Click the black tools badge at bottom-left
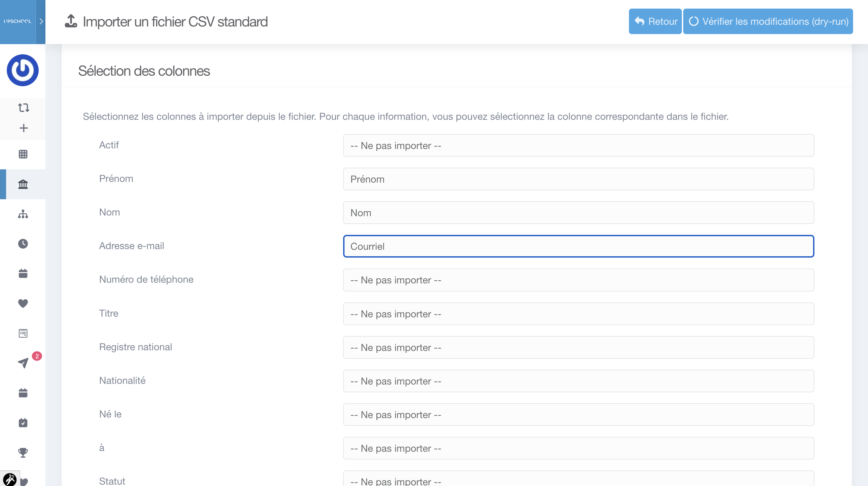Image resolution: width=868 pixels, height=486 pixels. pos(9,479)
